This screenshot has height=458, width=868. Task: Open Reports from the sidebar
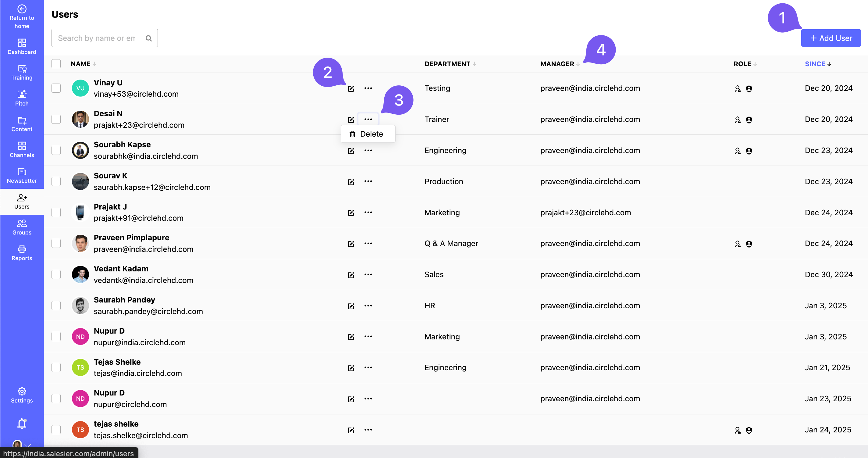[22, 253]
